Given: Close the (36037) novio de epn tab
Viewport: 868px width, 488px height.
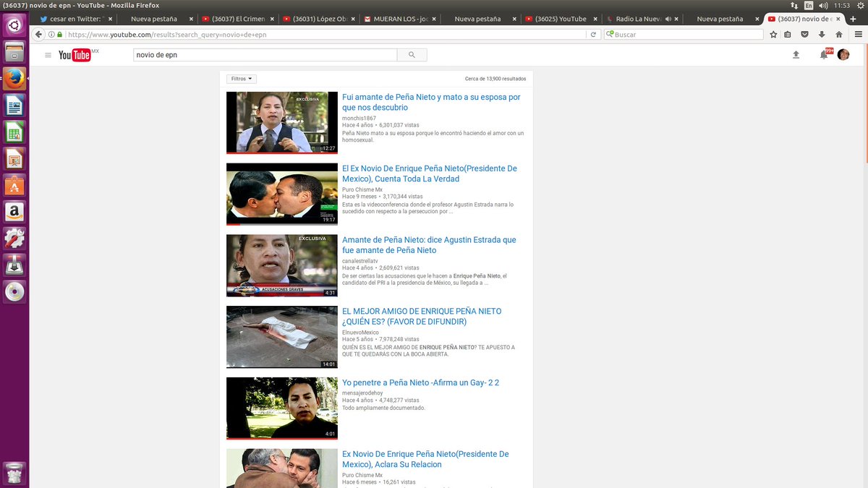Looking at the screenshot, I should (839, 19).
